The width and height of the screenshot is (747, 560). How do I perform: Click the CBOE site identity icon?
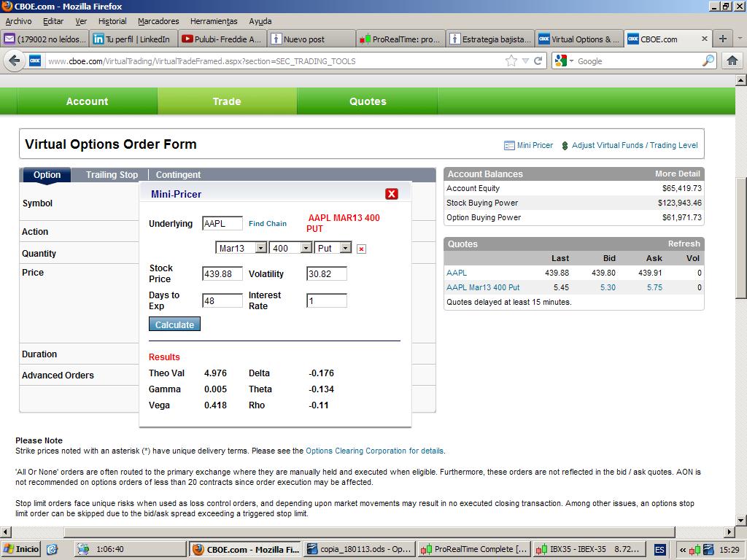35,61
